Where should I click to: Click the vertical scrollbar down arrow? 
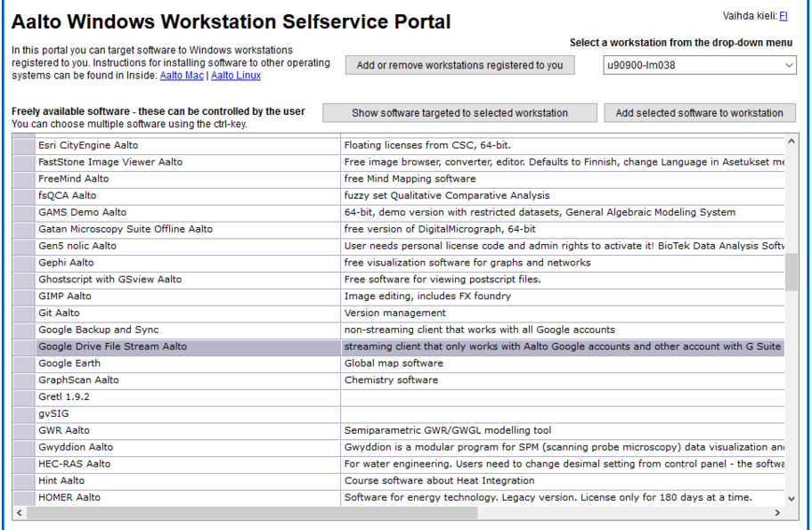(x=792, y=499)
